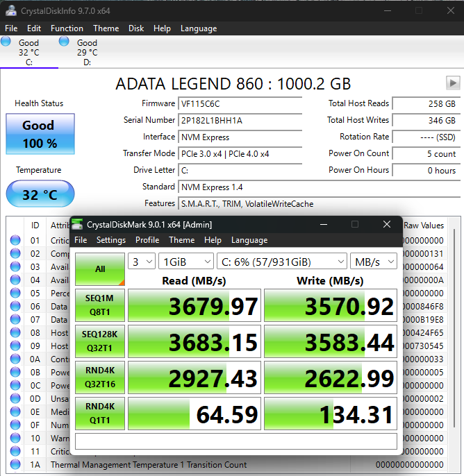
Task: Open the unit dropdown showing MB/s
Action: [x=374, y=261]
